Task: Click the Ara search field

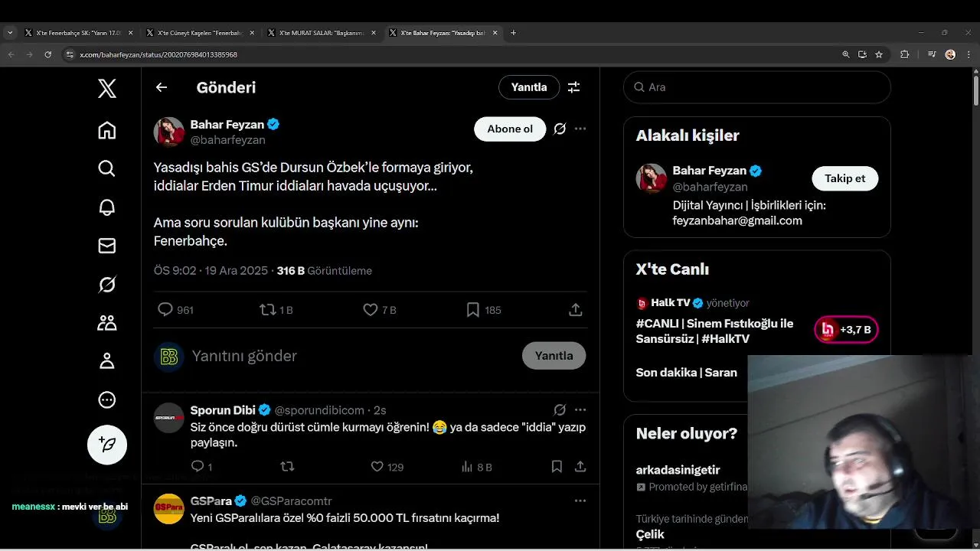Action: pyautogui.click(x=757, y=87)
